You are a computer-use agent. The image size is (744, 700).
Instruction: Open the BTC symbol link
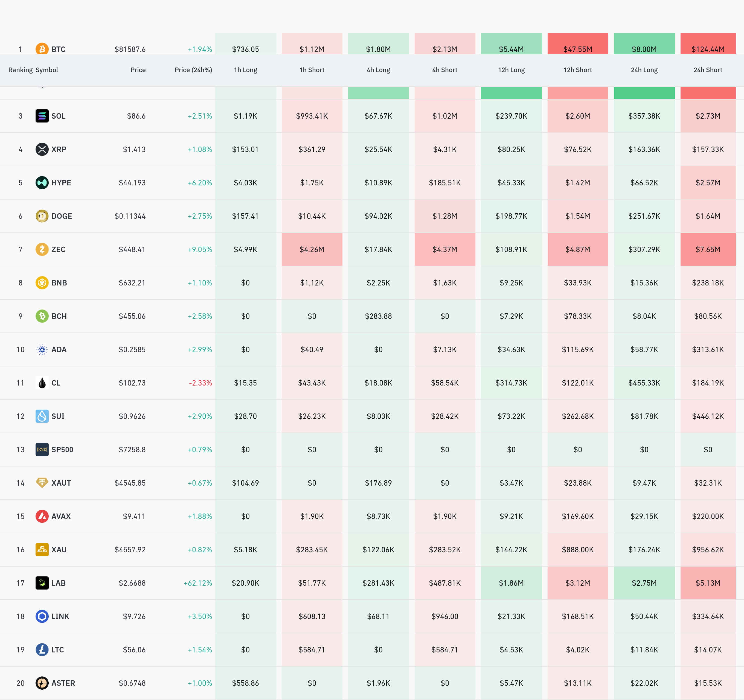point(58,49)
